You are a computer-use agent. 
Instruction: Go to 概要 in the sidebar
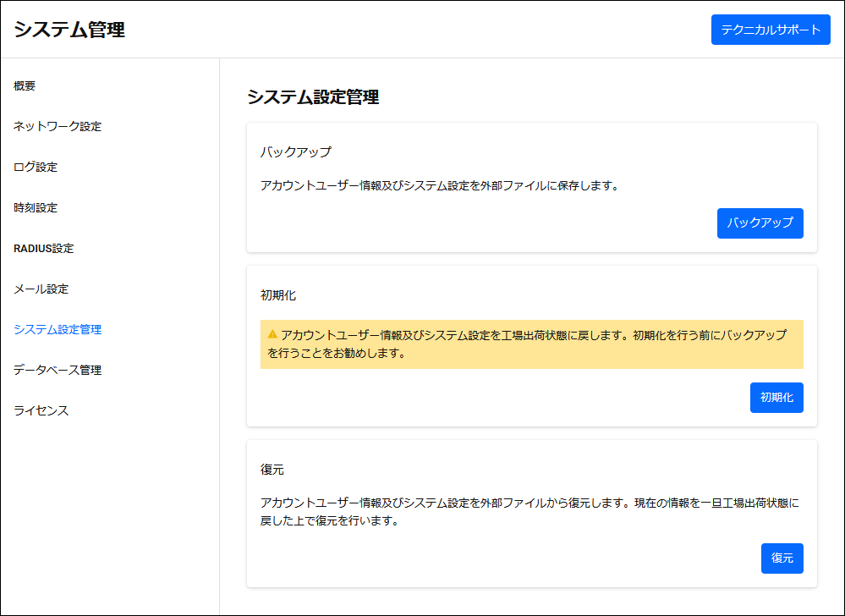click(x=25, y=85)
